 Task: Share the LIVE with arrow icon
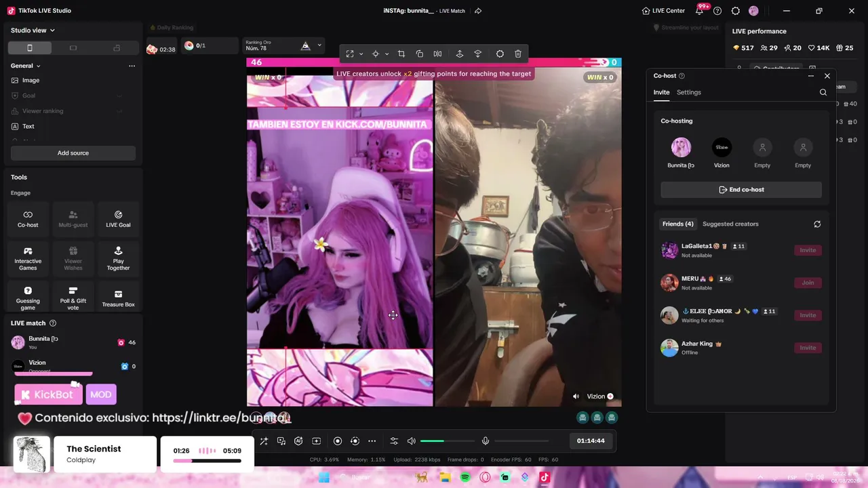478,11
